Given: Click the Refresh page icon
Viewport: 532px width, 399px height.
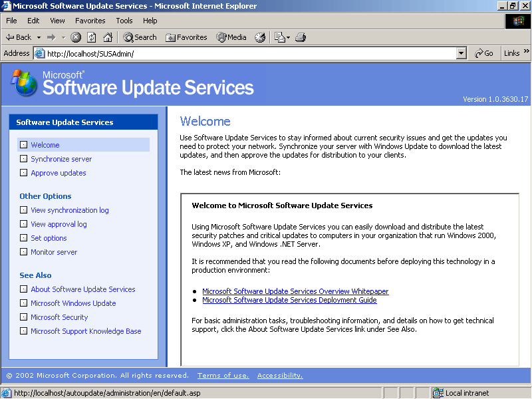Looking at the screenshot, I should click(92, 37).
